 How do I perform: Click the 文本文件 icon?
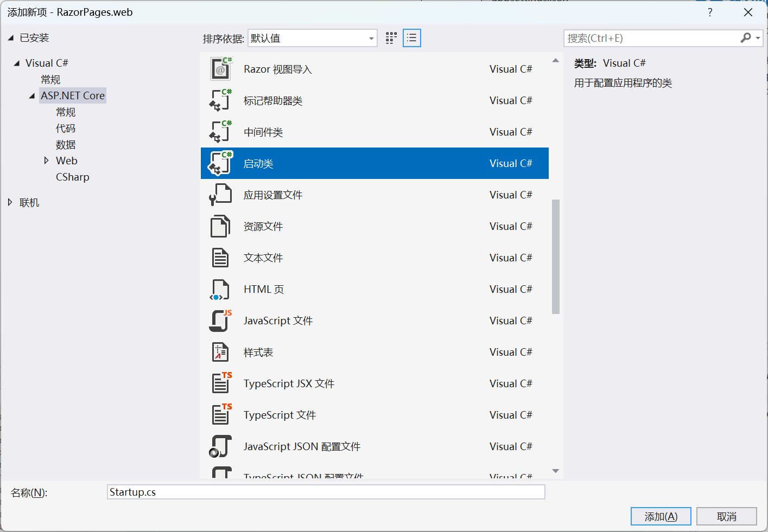(220, 258)
